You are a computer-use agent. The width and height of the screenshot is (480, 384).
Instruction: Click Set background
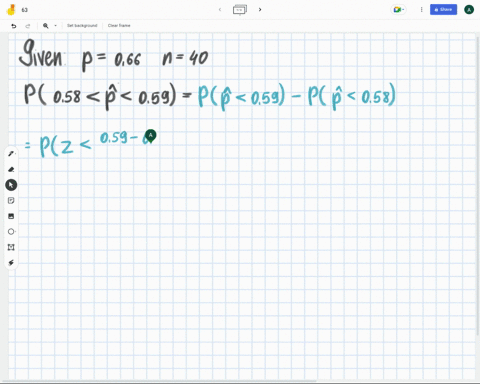point(82,26)
